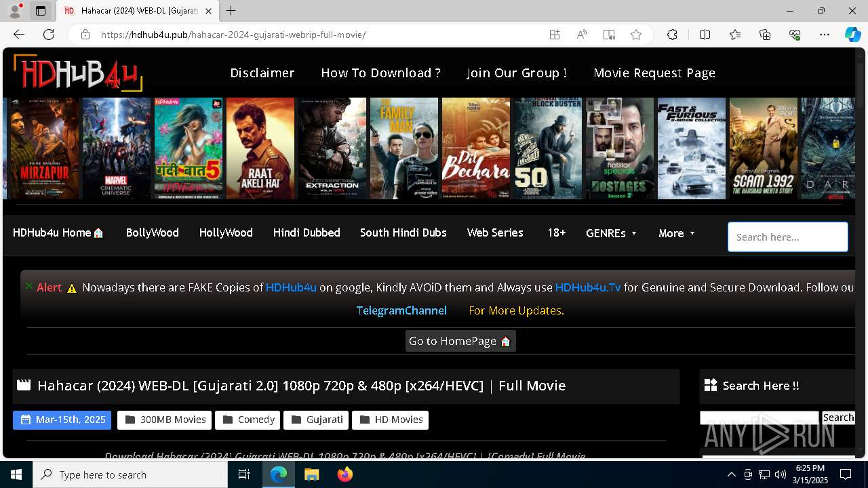Open the Extraction movie poster

(332, 148)
